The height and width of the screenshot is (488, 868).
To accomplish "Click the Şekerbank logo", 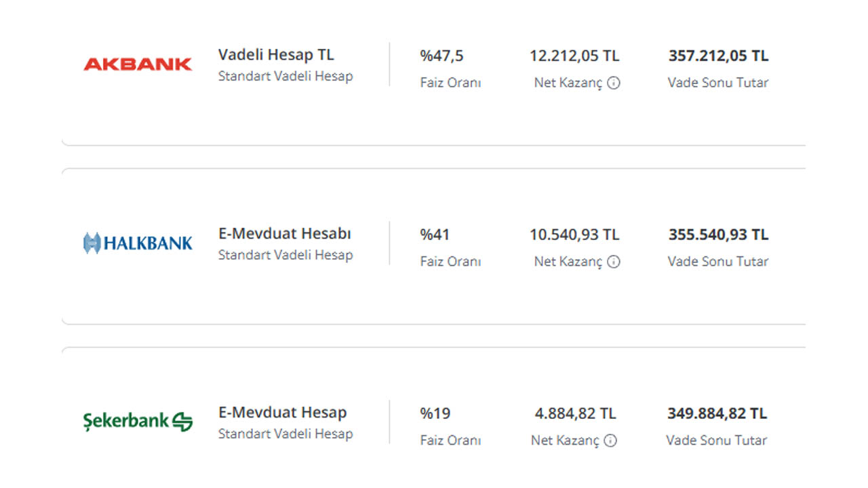I will pyautogui.click(x=138, y=422).
